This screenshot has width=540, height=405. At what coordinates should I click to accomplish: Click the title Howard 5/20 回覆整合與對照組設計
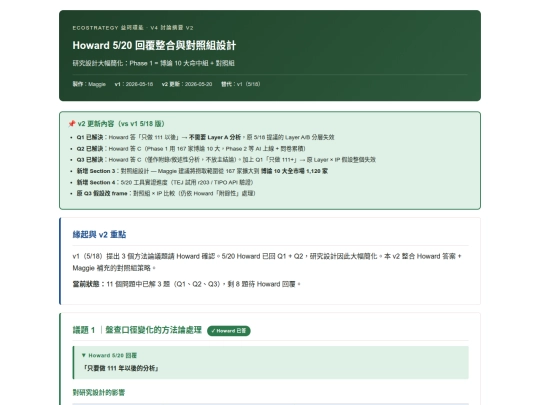pyautogui.click(x=154, y=45)
